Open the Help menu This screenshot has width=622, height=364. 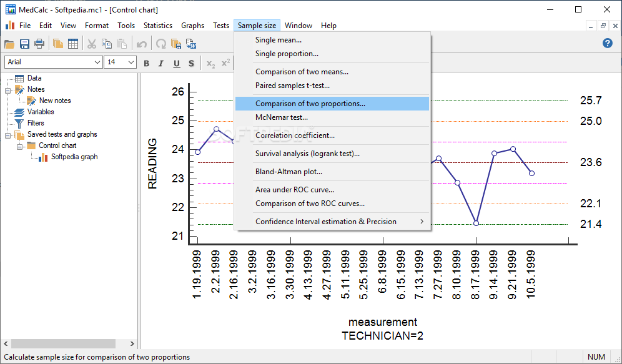point(329,26)
